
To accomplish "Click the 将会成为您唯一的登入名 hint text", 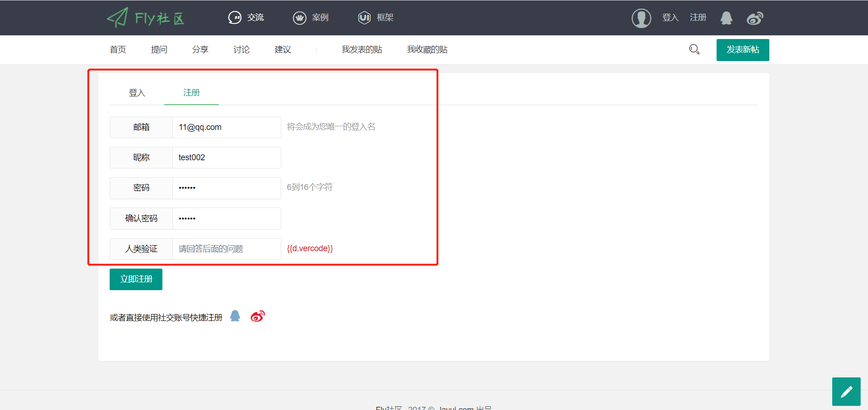I will pyautogui.click(x=331, y=127).
